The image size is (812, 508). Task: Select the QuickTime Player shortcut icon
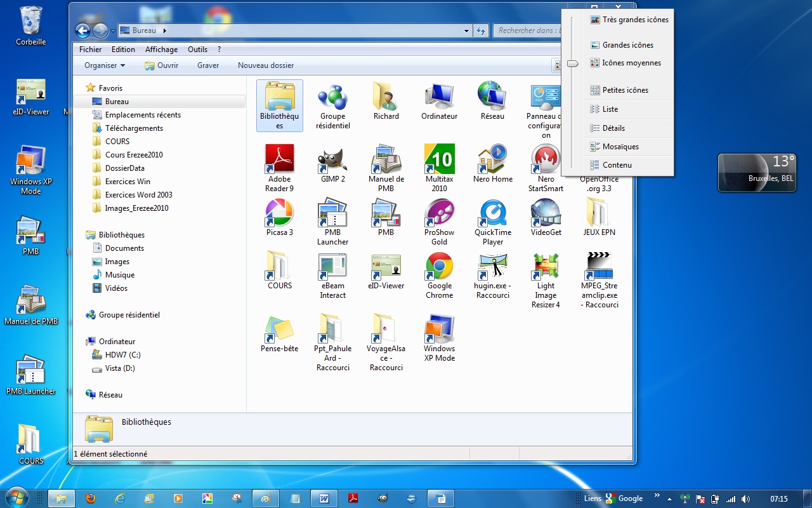pyautogui.click(x=492, y=222)
